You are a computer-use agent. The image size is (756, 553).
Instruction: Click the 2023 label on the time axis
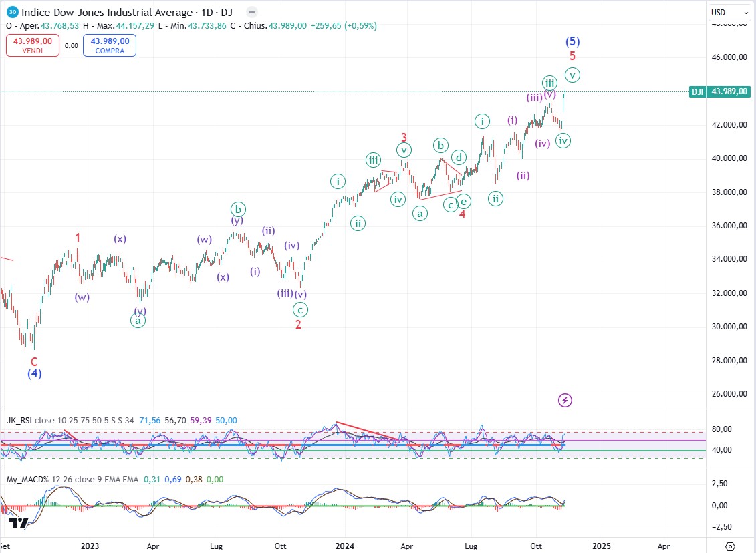pos(90,546)
